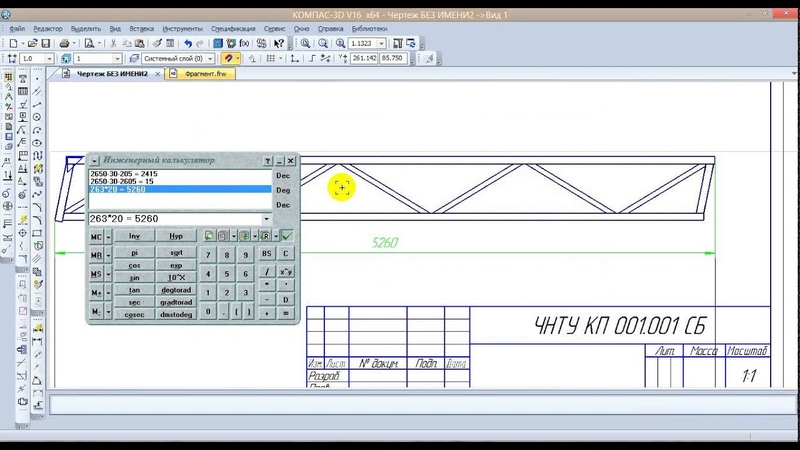Click the Hyp button in the calculator
This screenshot has width=800, height=450.
click(x=176, y=236)
